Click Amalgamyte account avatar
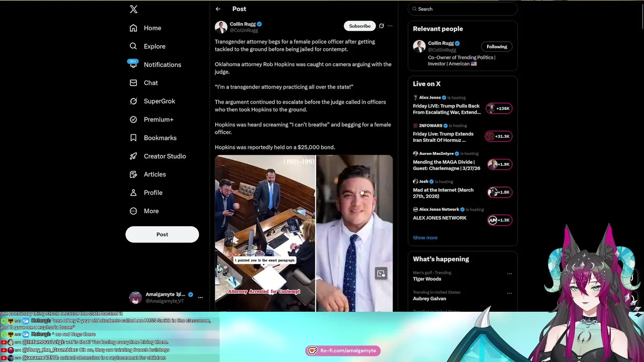Screen dimensions: 644x362 [x=135, y=298]
